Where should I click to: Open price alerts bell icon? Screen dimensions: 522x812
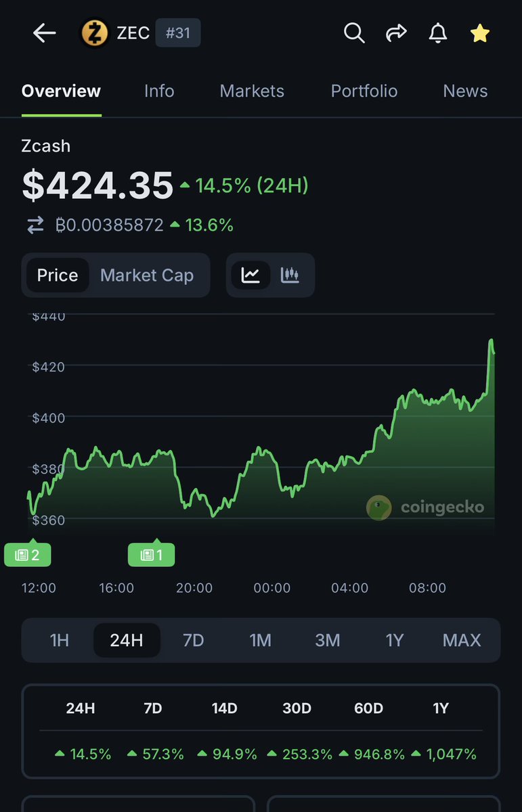click(438, 32)
